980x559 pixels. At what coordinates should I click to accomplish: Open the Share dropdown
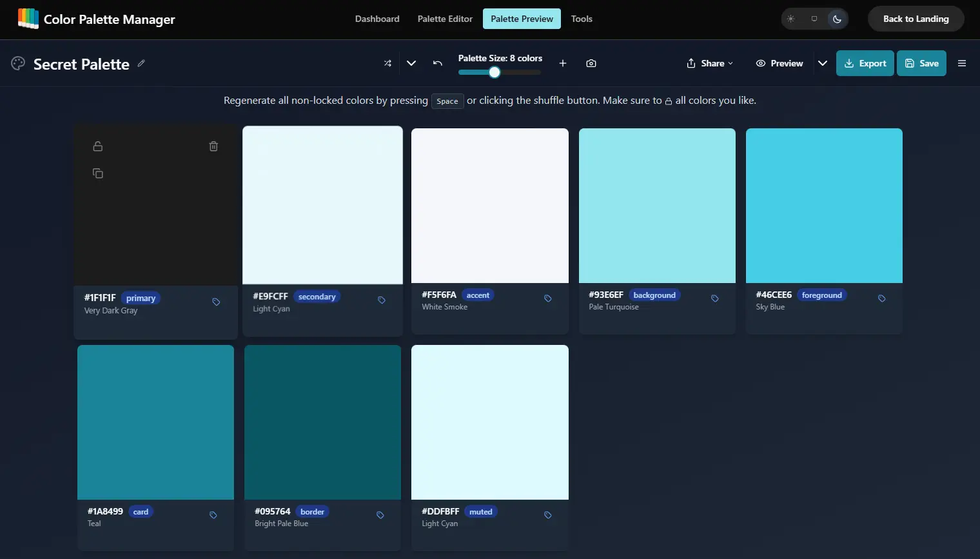[710, 63]
